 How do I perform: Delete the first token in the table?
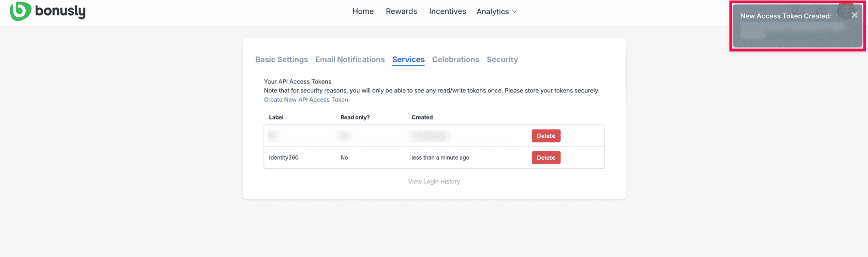[x=545, y=136]
